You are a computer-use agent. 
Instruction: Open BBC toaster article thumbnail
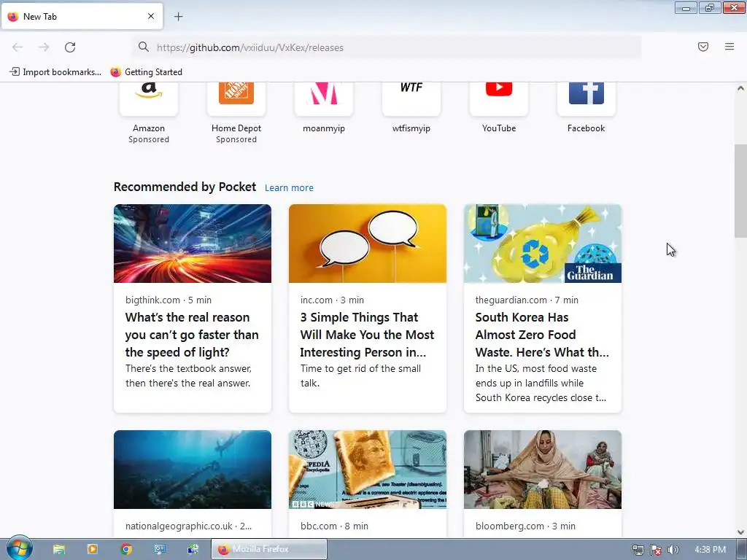[368, 470]
